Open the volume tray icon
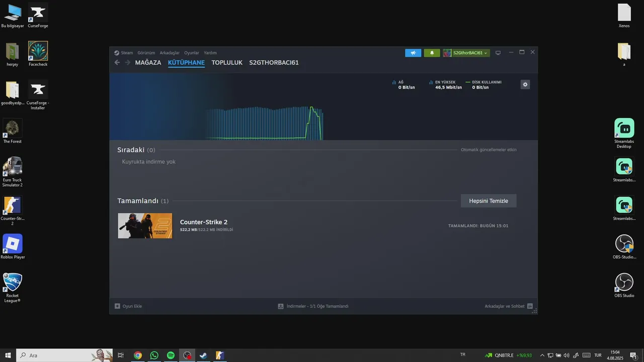 point(567,355)
